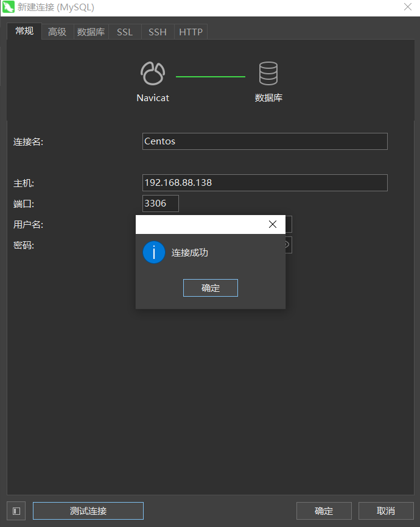The image size is (420, 527).
Task: Focus the 连接名 field containing Centos
Action: [265, 141]
